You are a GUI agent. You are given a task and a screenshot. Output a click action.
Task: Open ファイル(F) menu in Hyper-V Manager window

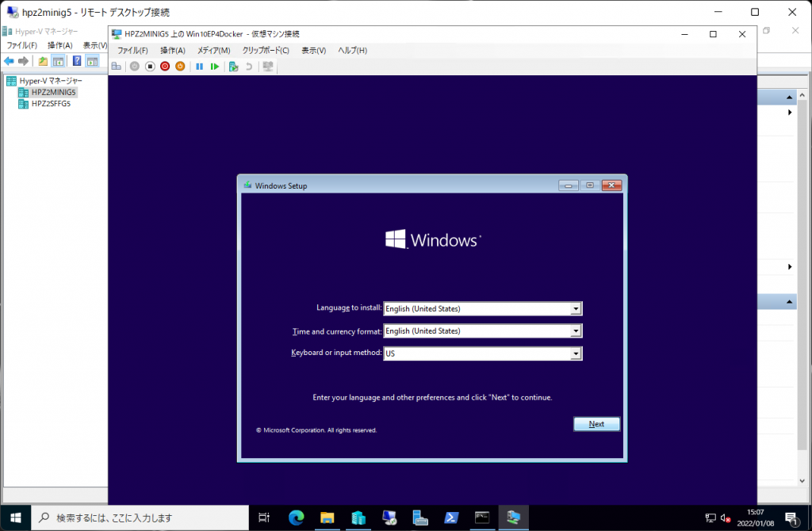pos(21,45)
